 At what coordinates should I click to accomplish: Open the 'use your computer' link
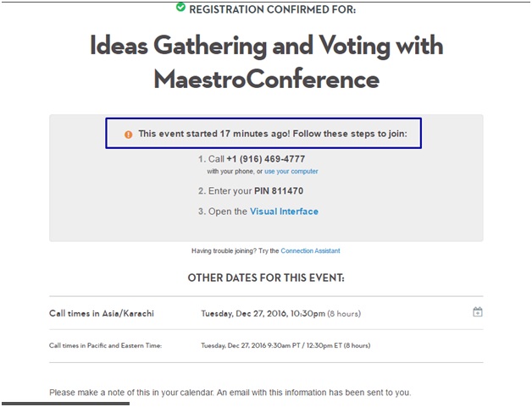[291, 172]
